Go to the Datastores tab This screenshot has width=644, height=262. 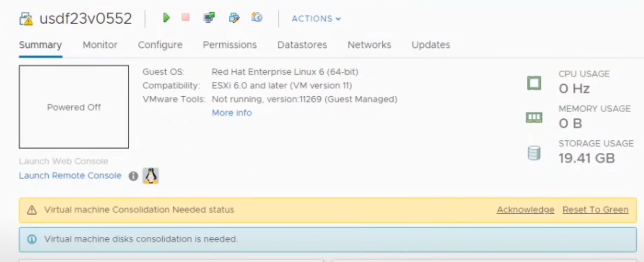302,45
